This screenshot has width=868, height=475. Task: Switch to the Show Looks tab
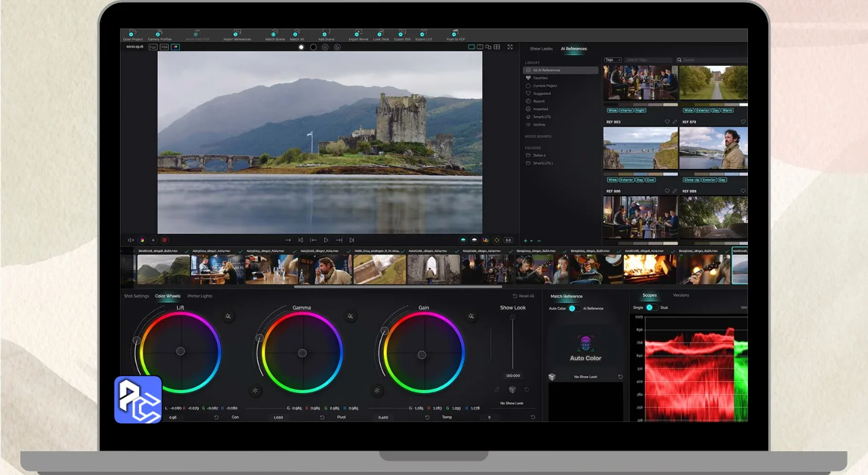(x=541, y=49)
